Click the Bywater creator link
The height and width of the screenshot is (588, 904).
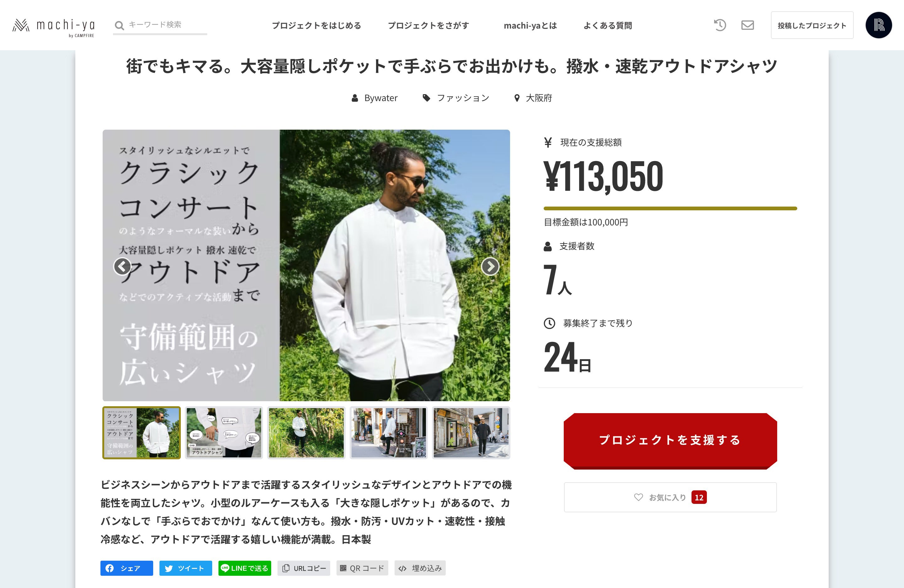point(380,98)
